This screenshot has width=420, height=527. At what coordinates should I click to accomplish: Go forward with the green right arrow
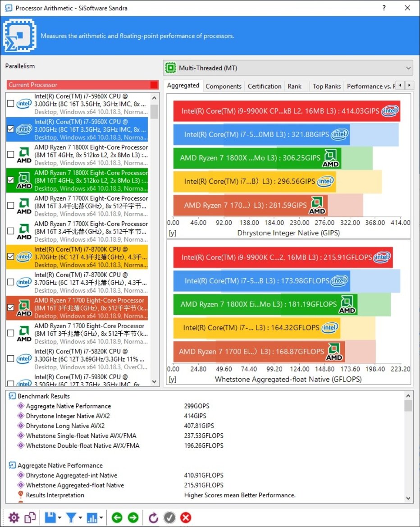coord(133,517)
